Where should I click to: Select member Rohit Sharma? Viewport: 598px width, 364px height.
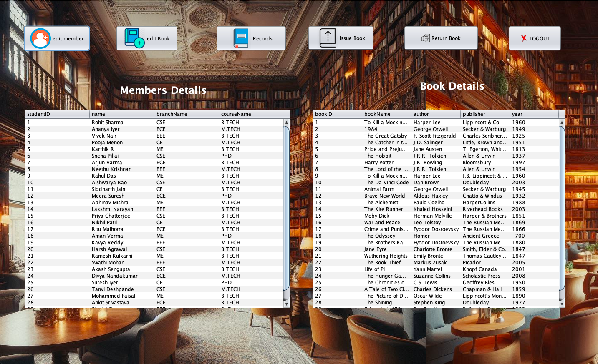pos(154,123)
